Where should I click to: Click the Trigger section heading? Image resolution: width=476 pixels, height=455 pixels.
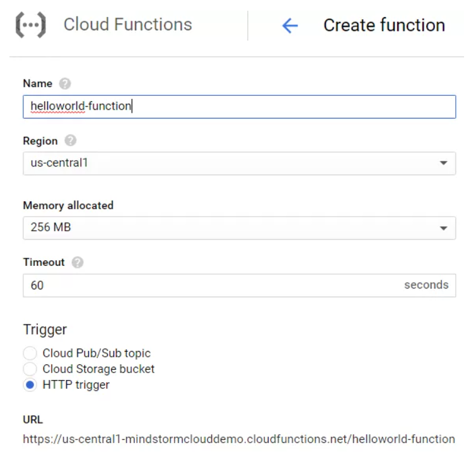(x=45, y=330)
